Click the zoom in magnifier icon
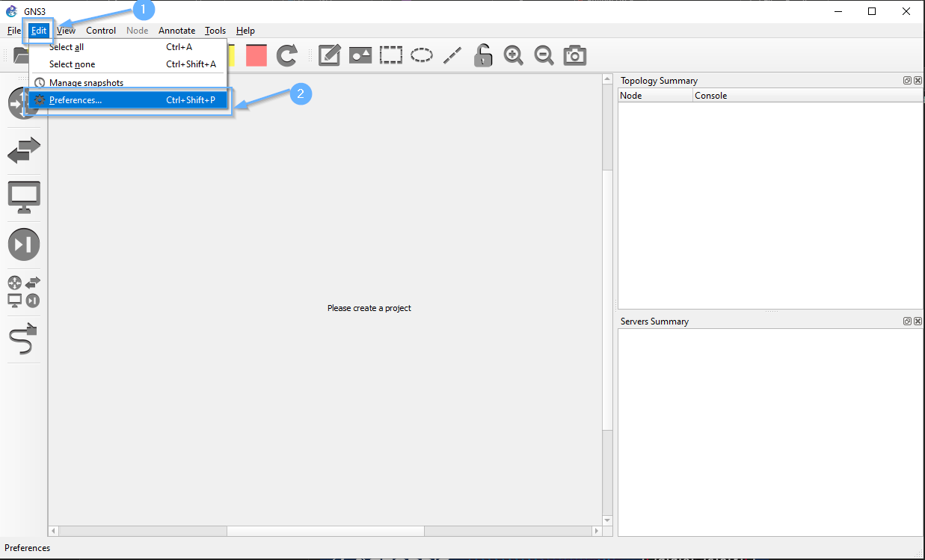925x560 pixels. (513, 55)
